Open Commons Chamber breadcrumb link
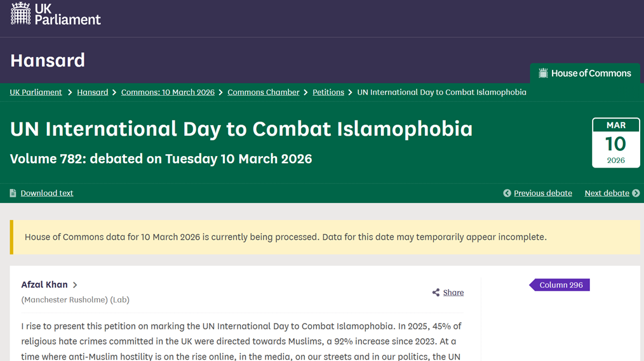 tap(263, 92)
